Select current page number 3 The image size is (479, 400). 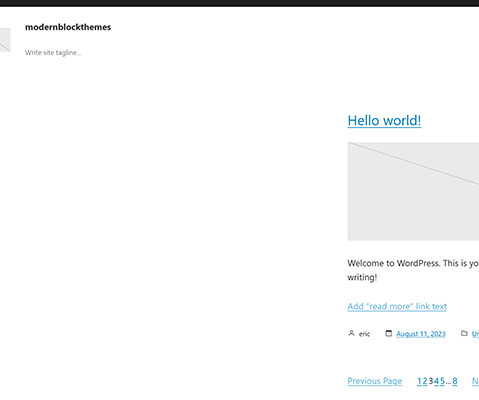431,381
